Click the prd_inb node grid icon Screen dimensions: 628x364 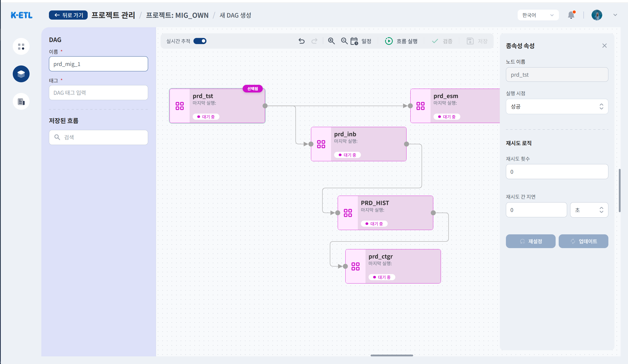(x=321, y=144)
